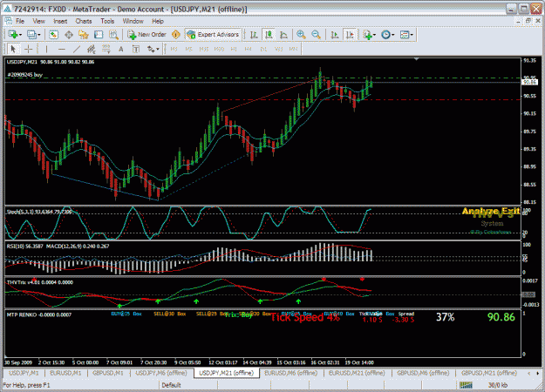Click the Zoom Out magnifier icon
The width and height of the screenshot is (545, 392).
click(316, 34)
